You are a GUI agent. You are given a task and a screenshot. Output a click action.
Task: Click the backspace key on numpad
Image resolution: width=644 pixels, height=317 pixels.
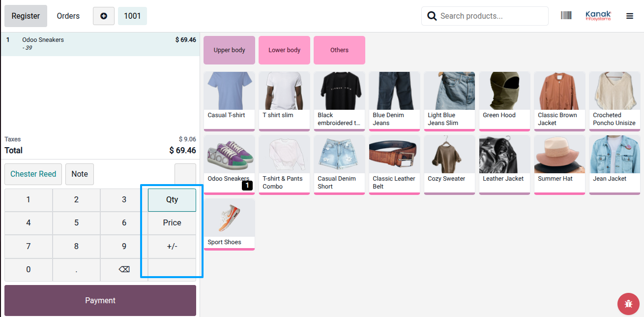tap(124, 269)
